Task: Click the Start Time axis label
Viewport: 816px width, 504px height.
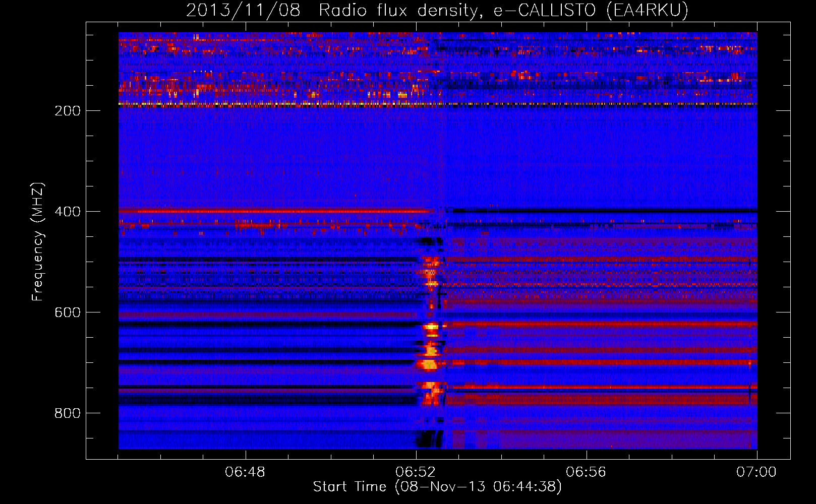Action: pyautogui.click(x=437, y=487)
